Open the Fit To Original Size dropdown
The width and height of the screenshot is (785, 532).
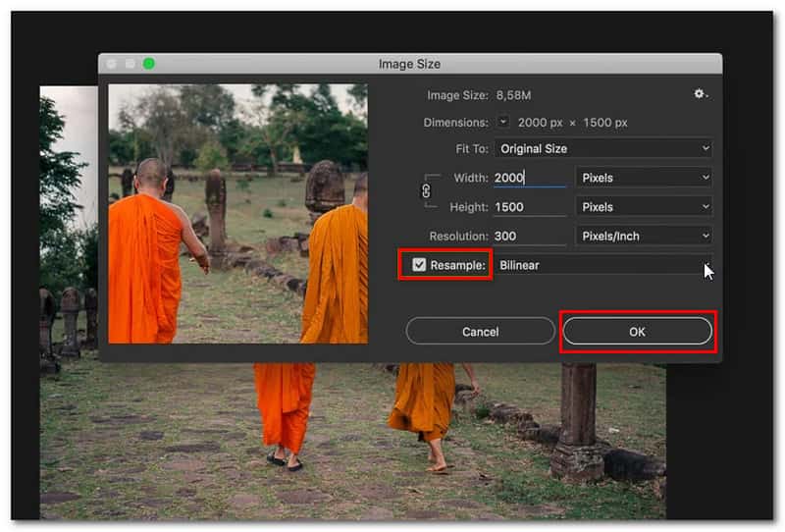point(603,149)
